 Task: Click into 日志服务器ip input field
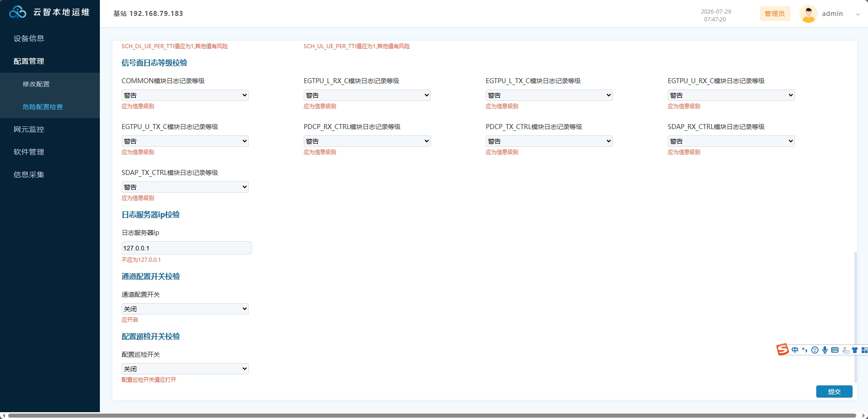point(186,248)
